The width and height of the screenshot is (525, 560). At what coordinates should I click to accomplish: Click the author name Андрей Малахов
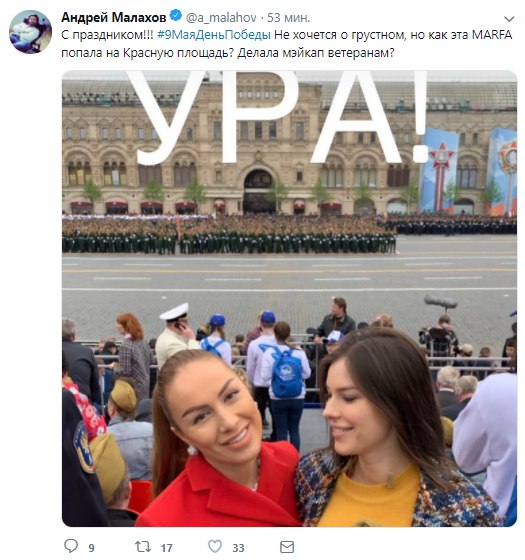click(114, 17)
